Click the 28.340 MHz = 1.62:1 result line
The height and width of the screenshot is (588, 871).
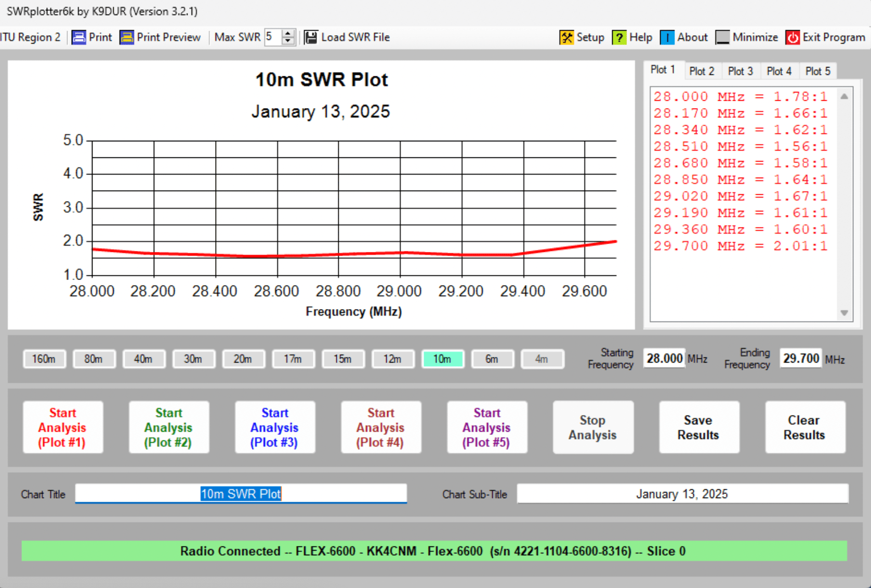click(x=741, y=130)
